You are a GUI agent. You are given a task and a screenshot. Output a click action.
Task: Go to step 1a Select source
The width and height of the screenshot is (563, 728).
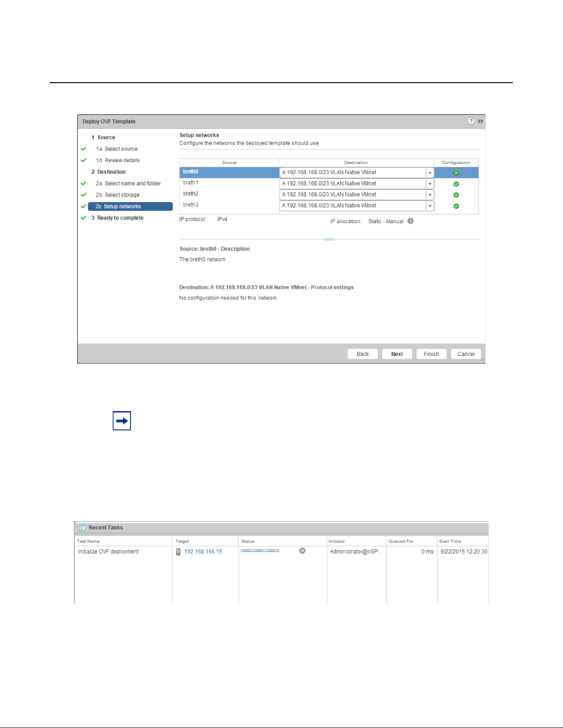coord(117,149)
